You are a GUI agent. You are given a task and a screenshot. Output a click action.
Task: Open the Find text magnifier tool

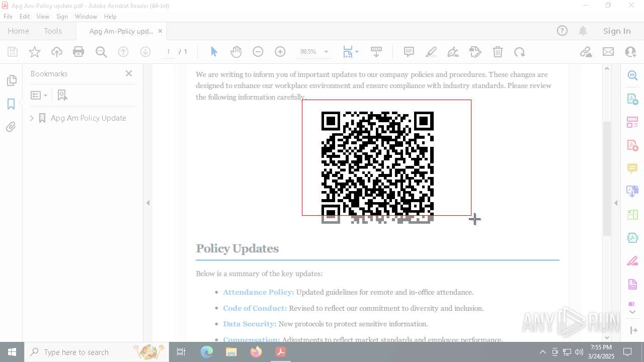point(101,52)
